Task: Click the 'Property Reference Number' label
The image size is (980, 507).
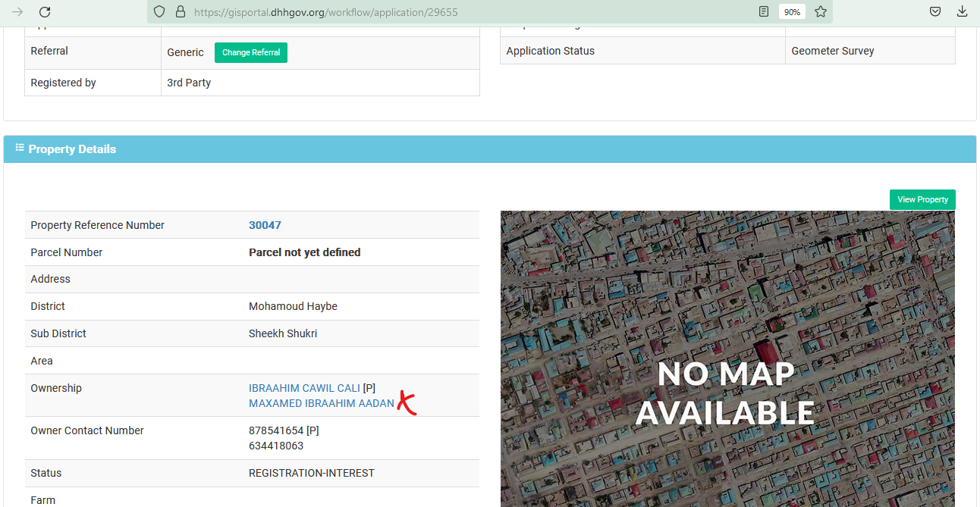Action: [x=97, y=225]
